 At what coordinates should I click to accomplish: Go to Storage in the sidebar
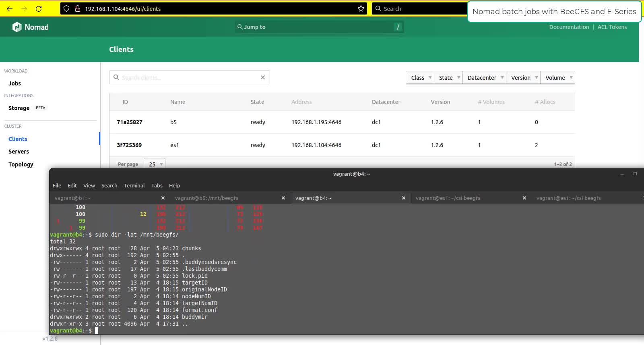click(19, 108)
